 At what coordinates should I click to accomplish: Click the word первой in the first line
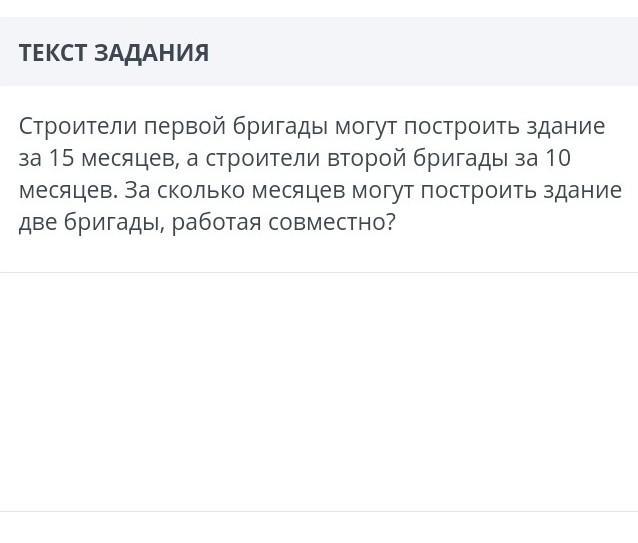point(185,126)
